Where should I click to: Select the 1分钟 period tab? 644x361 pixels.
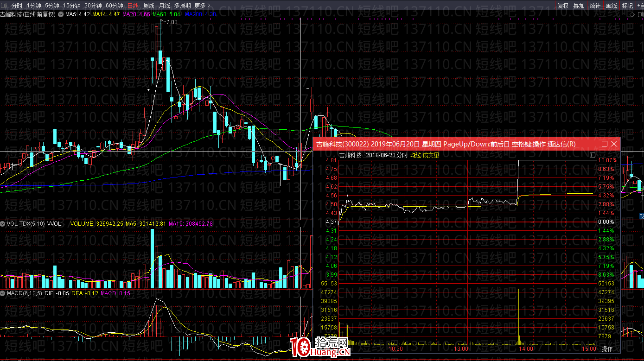click(34, 6)
